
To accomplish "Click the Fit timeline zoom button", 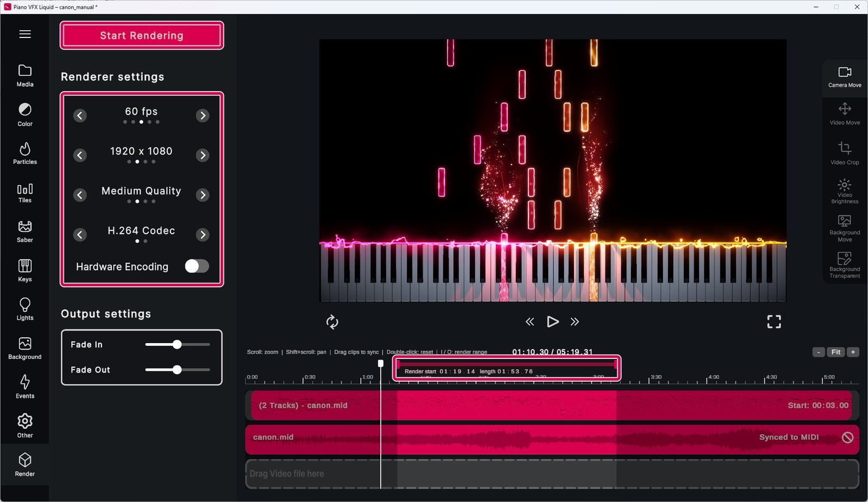I will click(x=836, y=352).
